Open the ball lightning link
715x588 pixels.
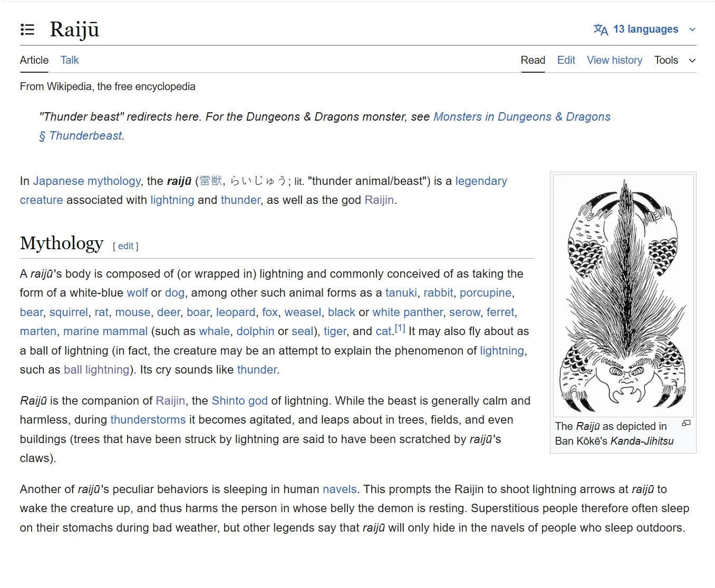click(96, 370)
